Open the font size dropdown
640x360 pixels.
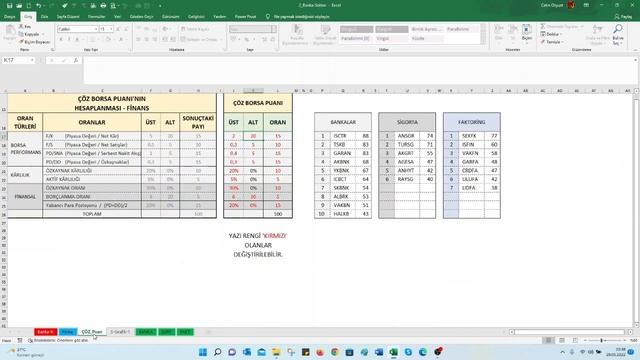[x=111, y=29]
